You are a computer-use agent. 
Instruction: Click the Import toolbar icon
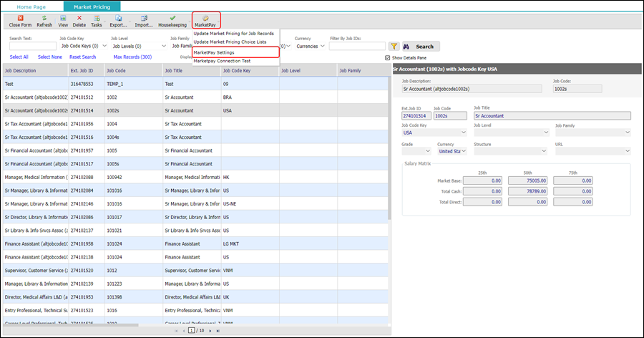click(144, 18)
